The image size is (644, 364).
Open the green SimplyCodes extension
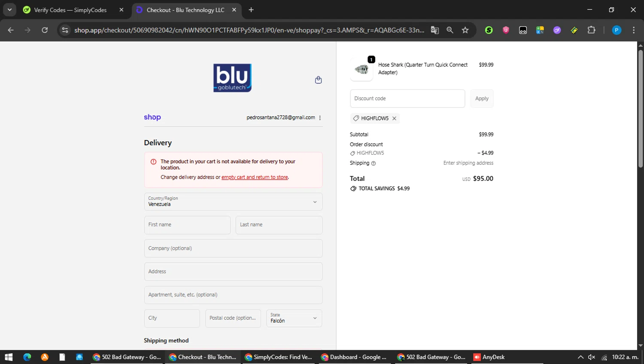(x=489, y=30)
